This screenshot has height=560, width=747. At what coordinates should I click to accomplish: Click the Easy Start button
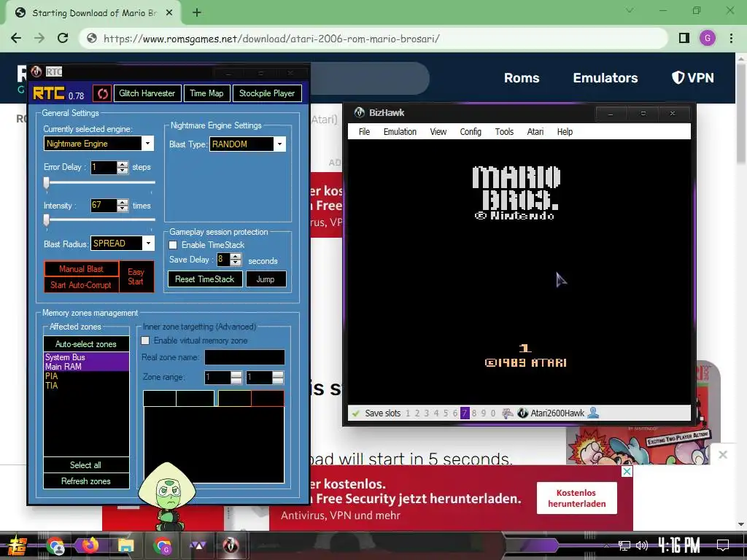[136, 276]
